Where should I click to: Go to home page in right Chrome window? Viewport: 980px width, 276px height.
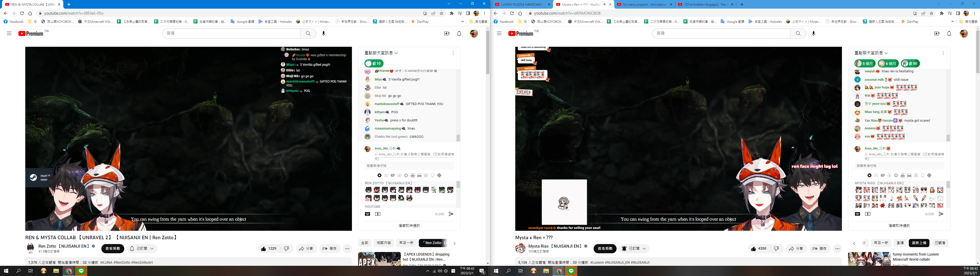coord(520,13)
